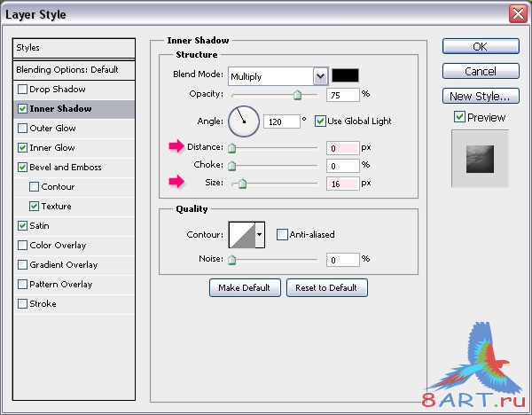Select Blending Options: Default entry

point(74,70)
